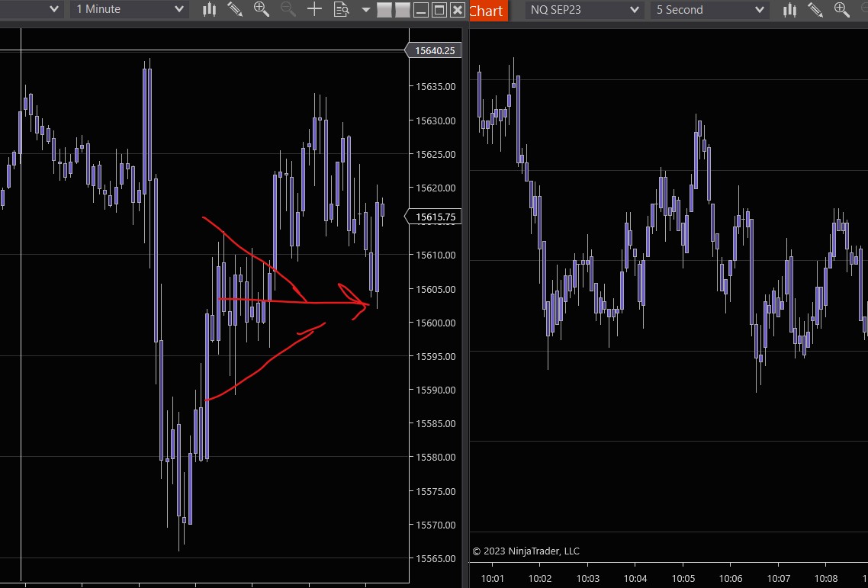The width and height of the screenshot is (868, 588).
Task: Click the 10:08 time axis label
Action: click(826, 579)
